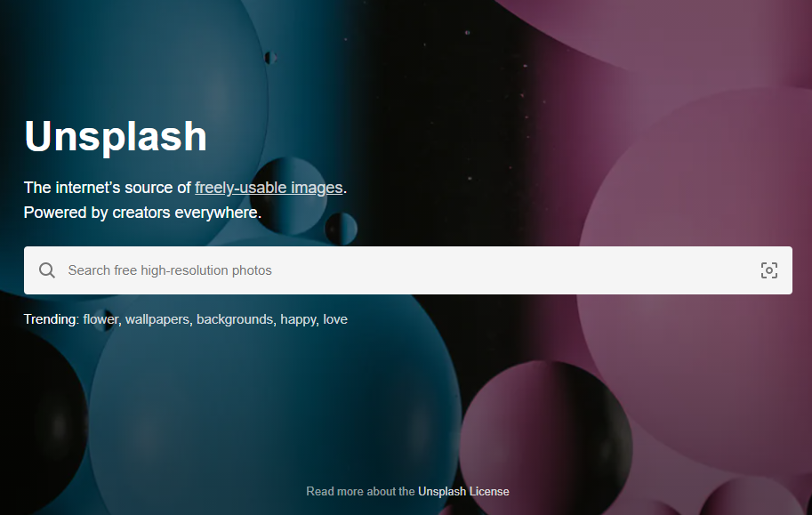Image resolution: width=812 pixels, height=515 pixels.
Task: Click the small dark bubble beside the tagline
Action: [x=341, y=229]
